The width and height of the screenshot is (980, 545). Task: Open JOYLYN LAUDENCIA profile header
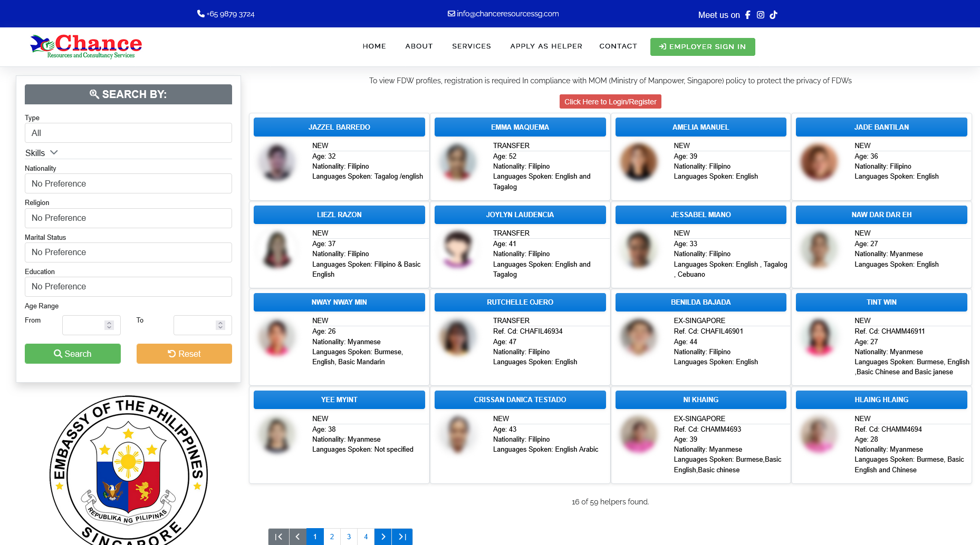520,215
